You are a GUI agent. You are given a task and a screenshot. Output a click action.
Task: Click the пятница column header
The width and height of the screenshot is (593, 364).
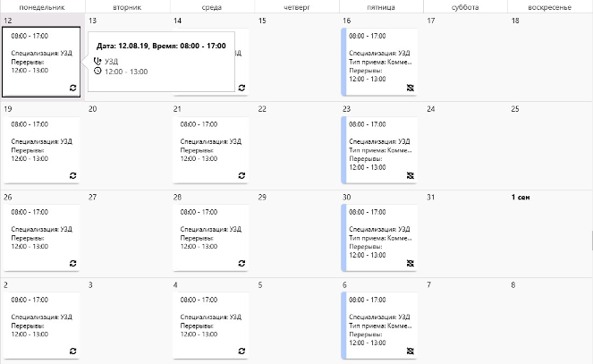[381, 6]
